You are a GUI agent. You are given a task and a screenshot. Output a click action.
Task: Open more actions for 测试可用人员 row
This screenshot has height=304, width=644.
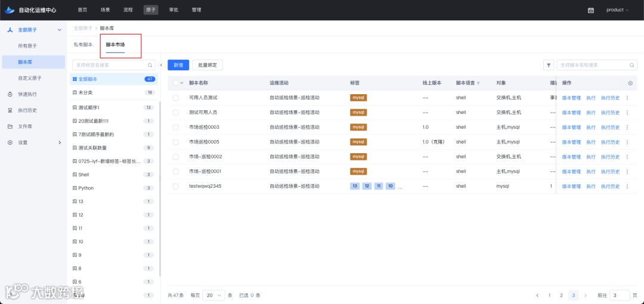[627, 113]
